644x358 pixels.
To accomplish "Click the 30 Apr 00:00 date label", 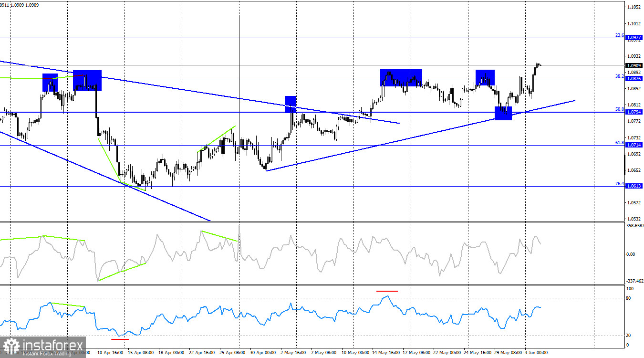I will 263,353.
